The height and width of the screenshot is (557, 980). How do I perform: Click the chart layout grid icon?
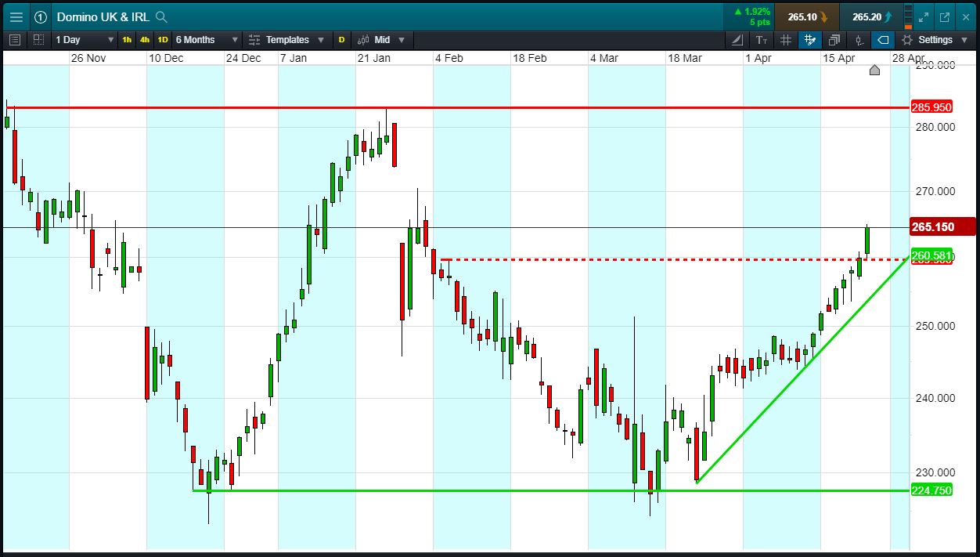coord(38,39)
